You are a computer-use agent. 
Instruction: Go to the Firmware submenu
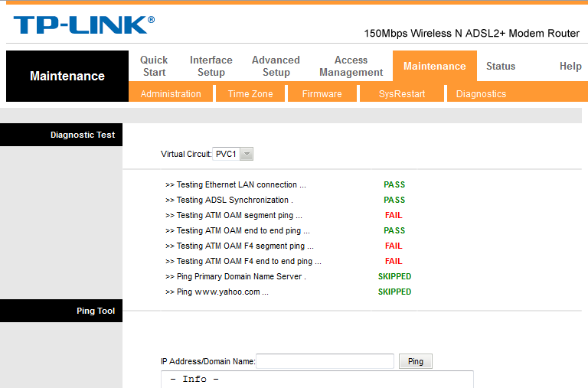pos(322,93)
